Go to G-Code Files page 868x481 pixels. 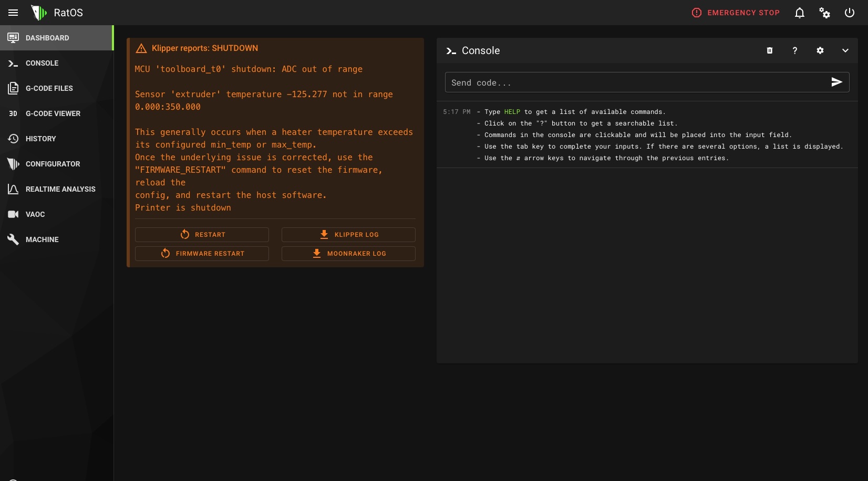tap(49, 88)
